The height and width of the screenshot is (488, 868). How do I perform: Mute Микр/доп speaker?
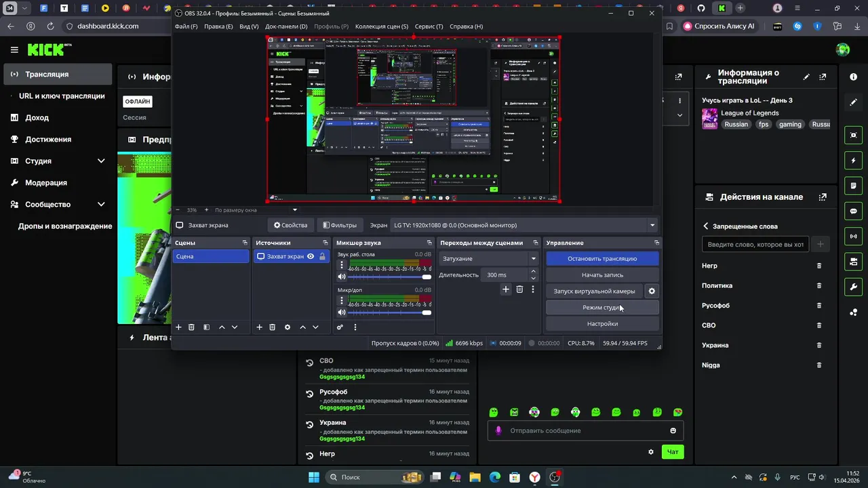(342, 312)
